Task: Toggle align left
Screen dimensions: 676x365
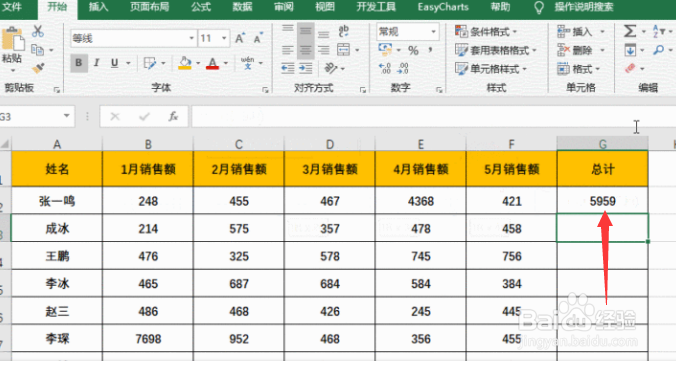Action: pyautogui.click(x=288, y=50)
